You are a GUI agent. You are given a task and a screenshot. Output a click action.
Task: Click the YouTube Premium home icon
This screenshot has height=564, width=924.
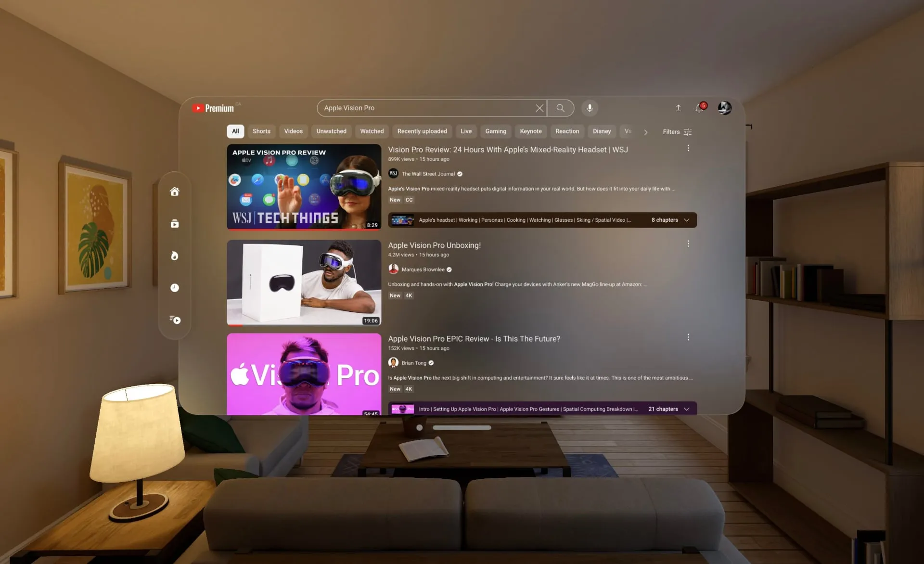coord(174,192)
